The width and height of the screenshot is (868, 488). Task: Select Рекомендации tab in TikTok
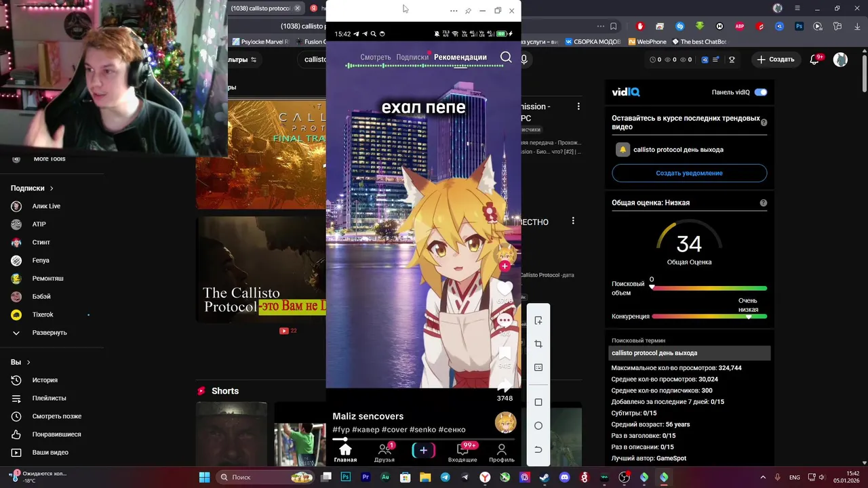(460, 58)
